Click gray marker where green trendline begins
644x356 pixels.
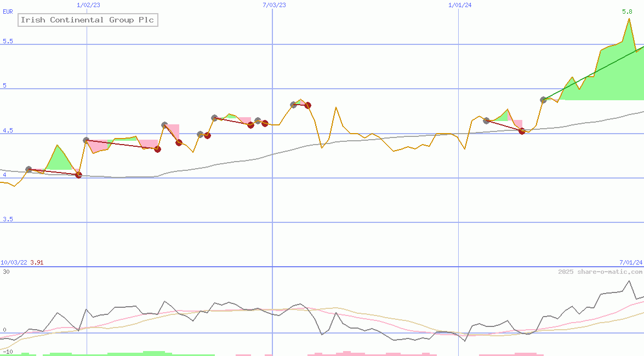543,100
